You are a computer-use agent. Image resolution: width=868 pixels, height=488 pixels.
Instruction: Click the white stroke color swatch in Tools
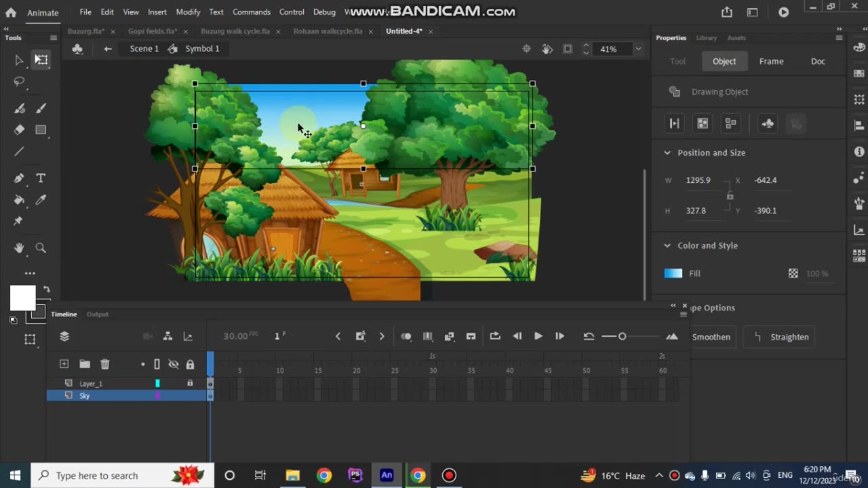point(22,298)
